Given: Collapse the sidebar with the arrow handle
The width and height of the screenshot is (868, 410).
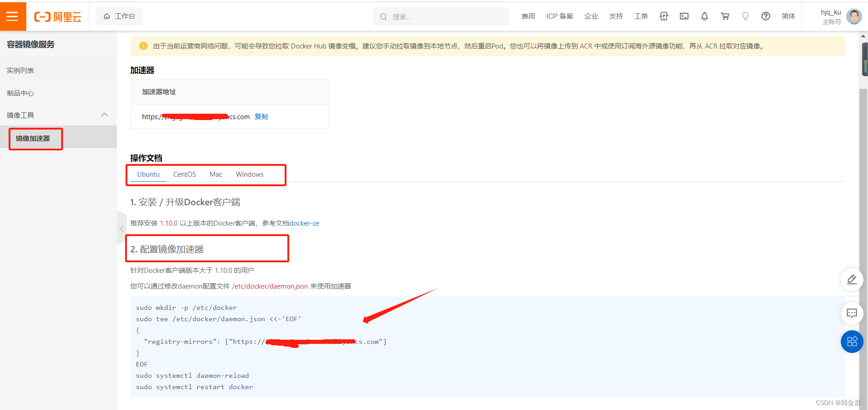Looking at the screenshot, I should [x=122, y=228].
